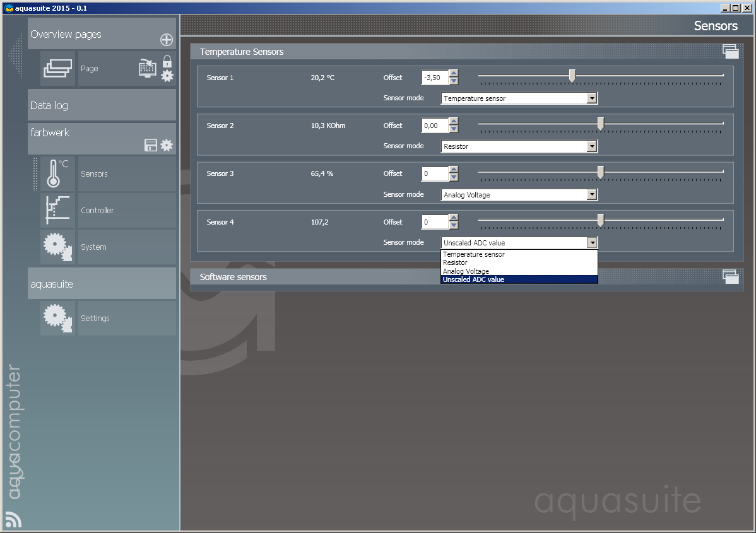
Task: Open the Controller sidebar item
Action: point(127,210)
